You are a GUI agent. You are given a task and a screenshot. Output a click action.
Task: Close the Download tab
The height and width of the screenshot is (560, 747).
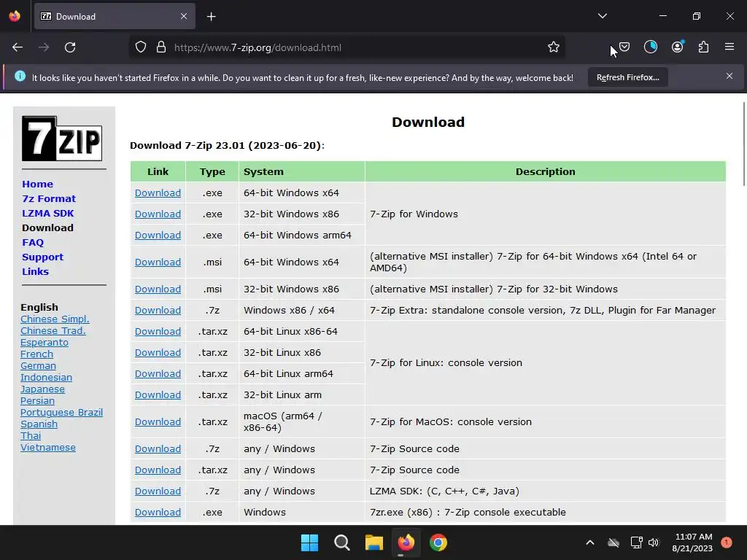pyautogui.click(x=184, y=16)
